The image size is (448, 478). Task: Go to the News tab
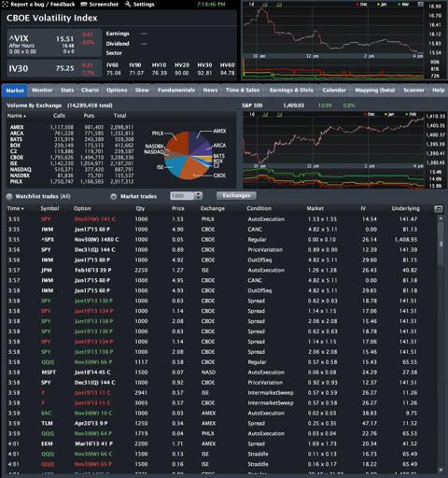click(x=210, y=90)
